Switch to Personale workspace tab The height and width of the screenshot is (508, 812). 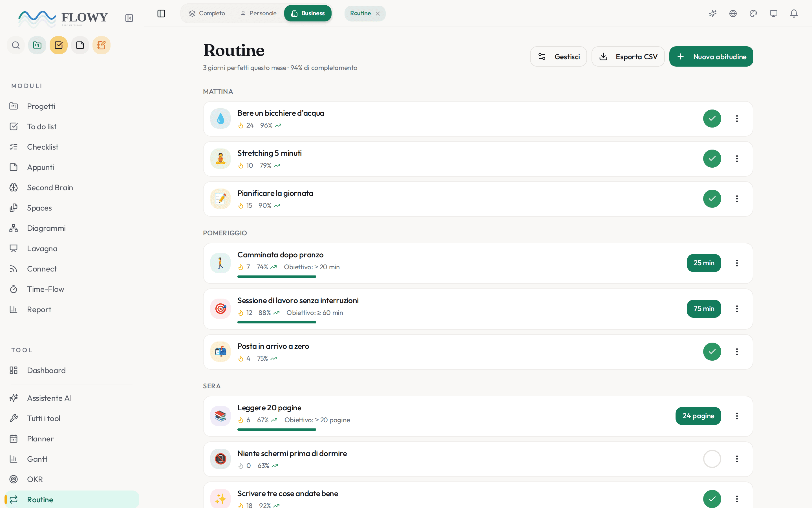[x=258, y=14]
